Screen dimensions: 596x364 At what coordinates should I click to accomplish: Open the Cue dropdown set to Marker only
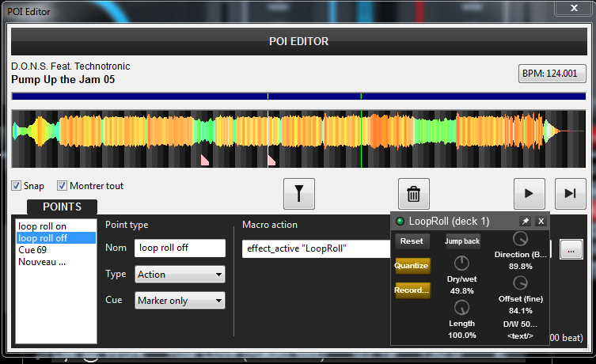click(180, 301)
